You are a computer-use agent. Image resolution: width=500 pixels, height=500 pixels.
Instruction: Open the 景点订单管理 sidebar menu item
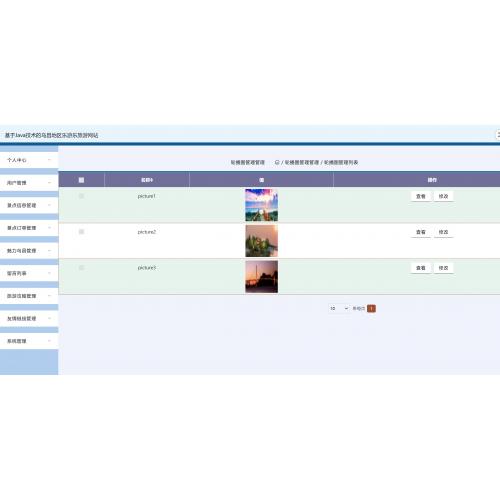tap(29, 228)
